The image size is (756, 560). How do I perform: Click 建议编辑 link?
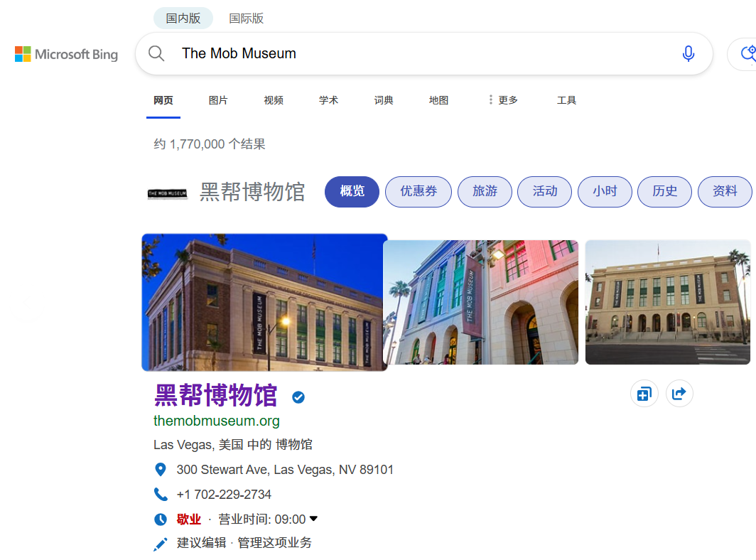(202, 543)
